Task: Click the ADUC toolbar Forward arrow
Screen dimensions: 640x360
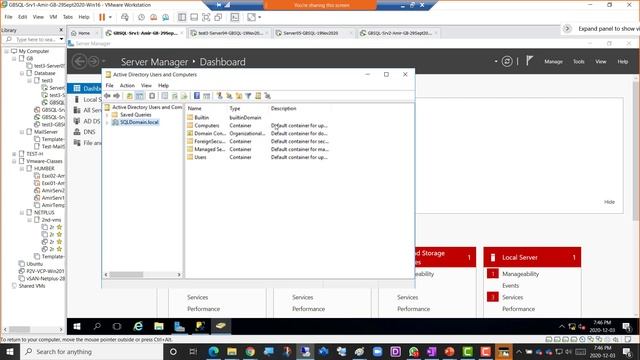Action: (117, 96)
